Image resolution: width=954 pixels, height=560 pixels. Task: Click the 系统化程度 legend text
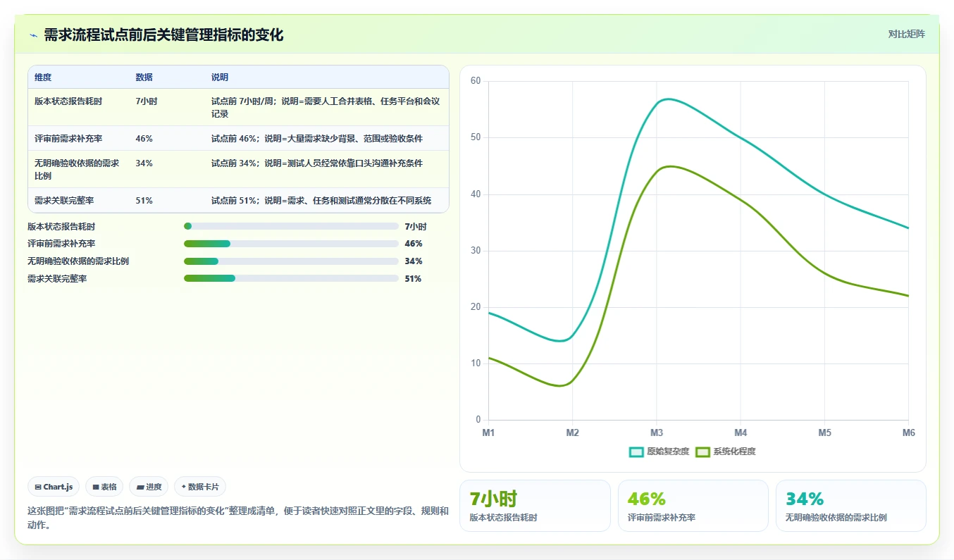[734, 452]
